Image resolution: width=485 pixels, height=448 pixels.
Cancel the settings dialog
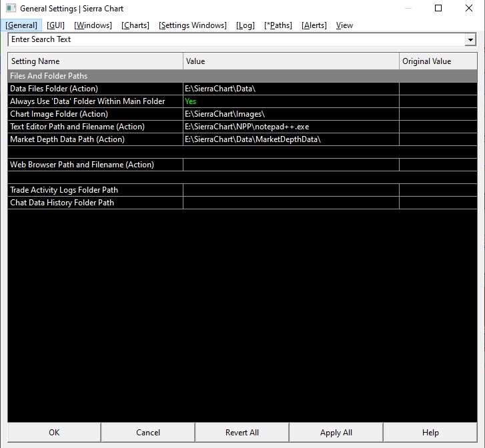pyautogui.click(x=148, y=432)
